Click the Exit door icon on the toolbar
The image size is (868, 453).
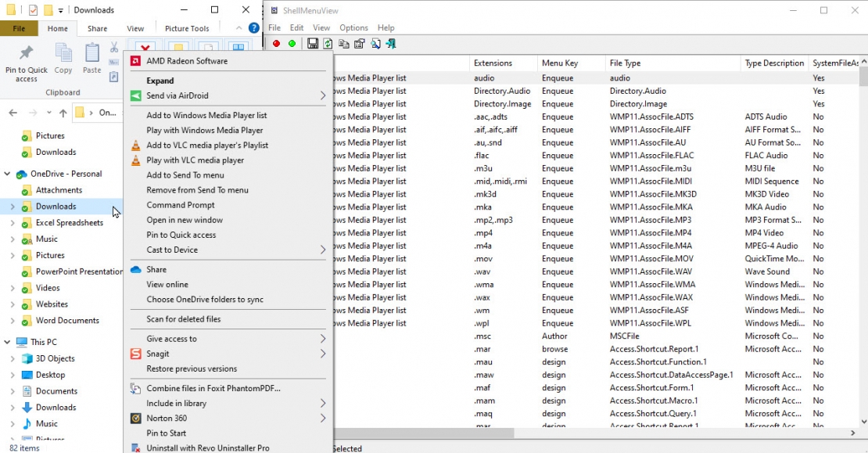(x=389, y=44)
